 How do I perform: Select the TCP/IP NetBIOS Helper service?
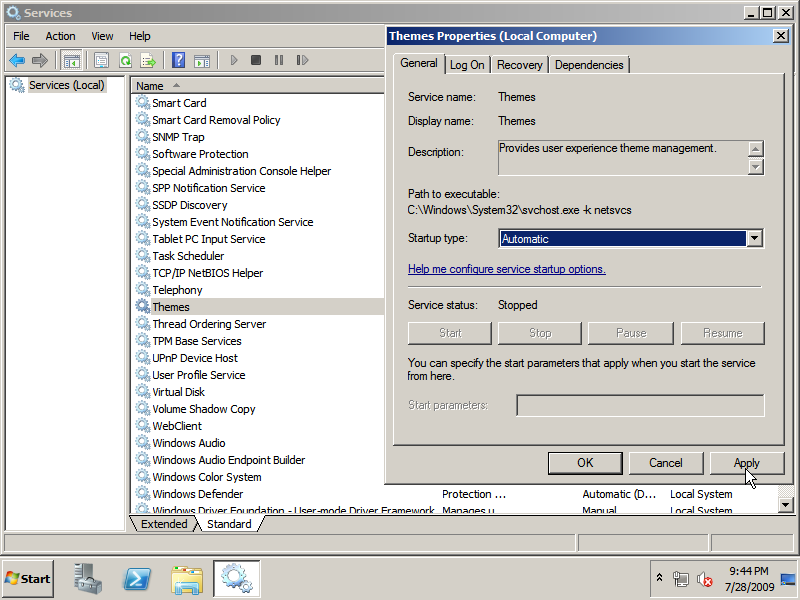point(208,273)
